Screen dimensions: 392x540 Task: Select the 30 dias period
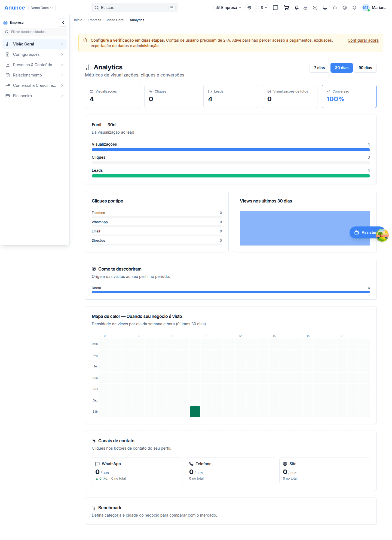pyautogui.click(x=342, y=68)
